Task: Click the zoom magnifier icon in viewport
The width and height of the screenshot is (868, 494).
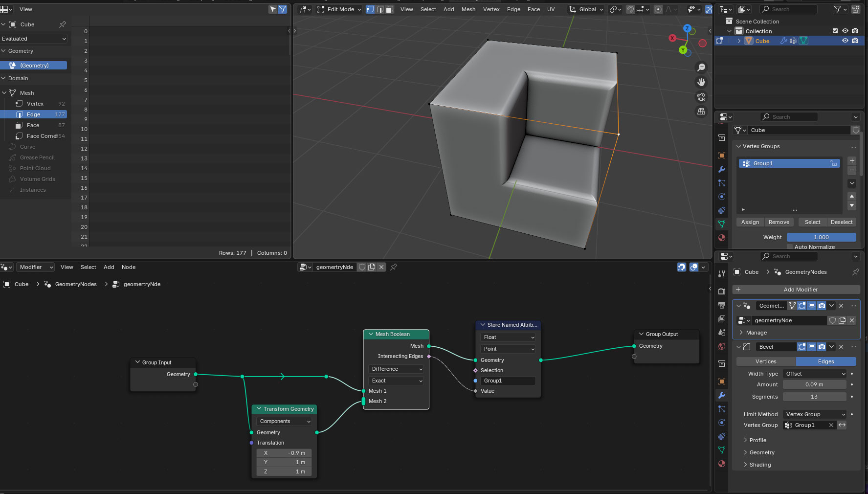Action: pos(701,67)
